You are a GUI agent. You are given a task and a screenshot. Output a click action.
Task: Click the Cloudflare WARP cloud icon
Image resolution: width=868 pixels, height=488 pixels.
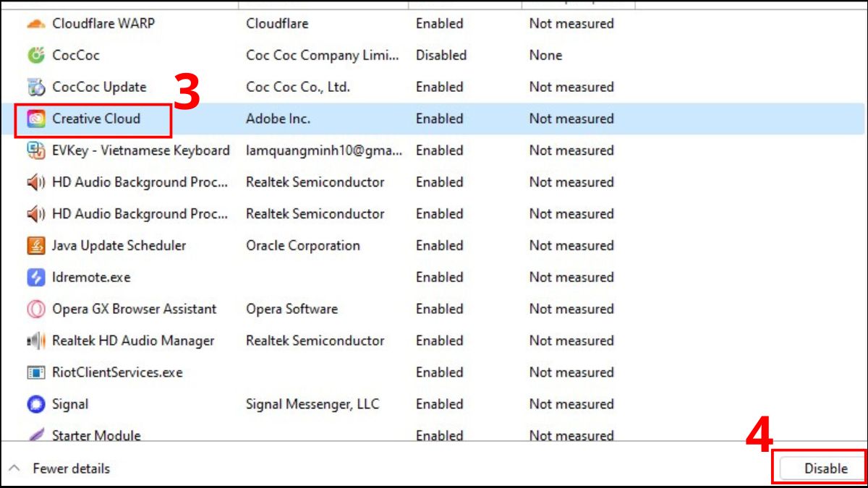tap(35, 23)
